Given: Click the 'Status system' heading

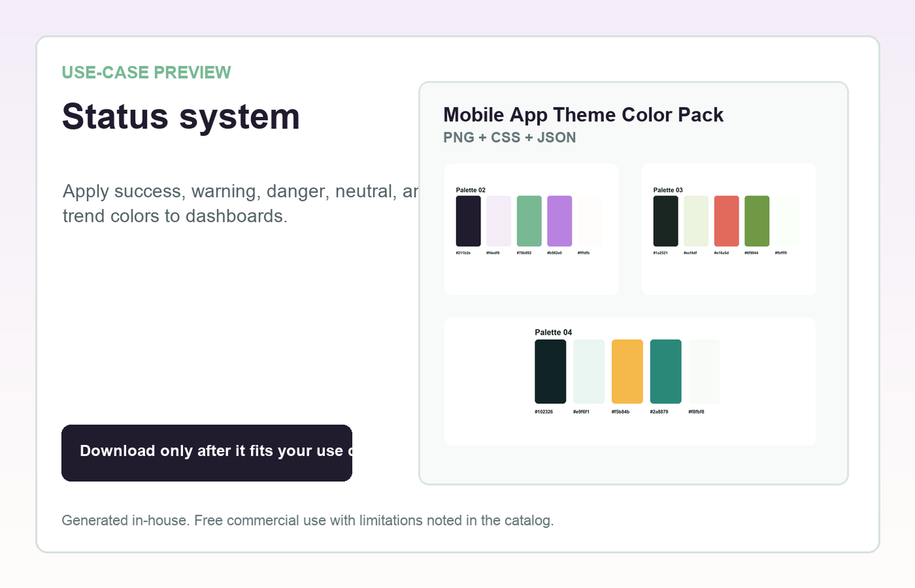Looking at the screenshot, I should pos(181,118).
